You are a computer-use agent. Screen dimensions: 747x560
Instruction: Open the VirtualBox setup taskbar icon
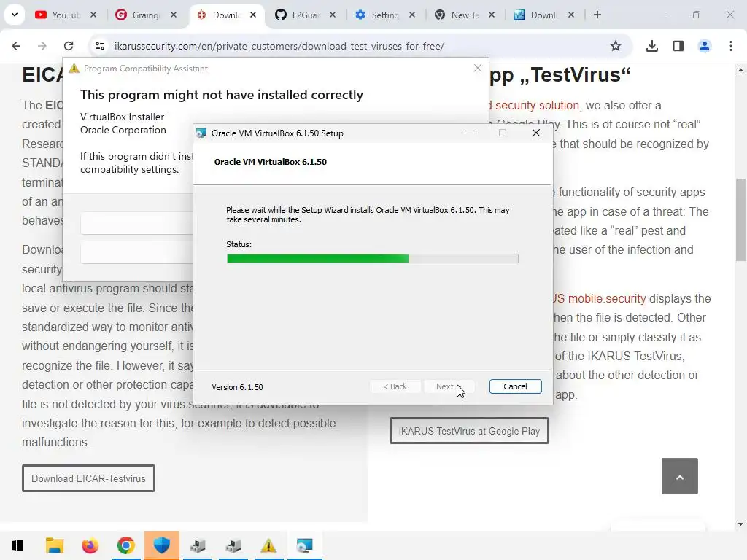coord(304,545)
